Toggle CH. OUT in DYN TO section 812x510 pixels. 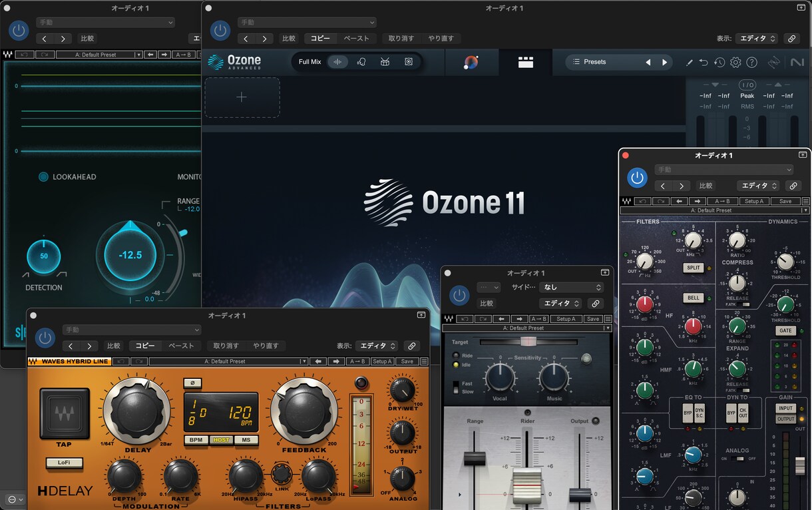743,414
